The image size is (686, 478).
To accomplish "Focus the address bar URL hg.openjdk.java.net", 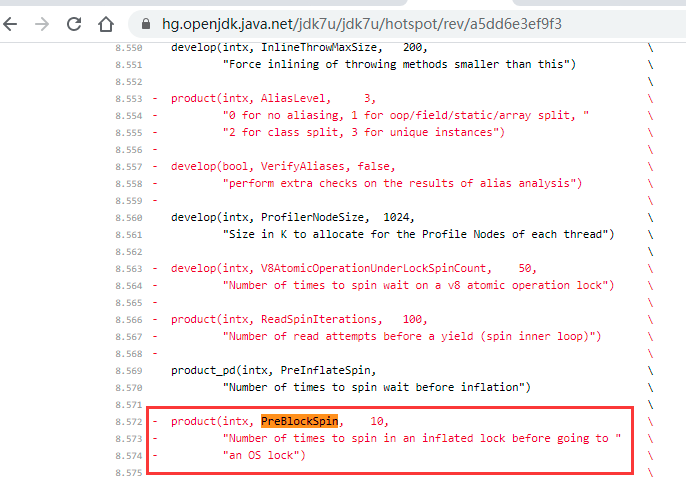I will tap(361, 24).
